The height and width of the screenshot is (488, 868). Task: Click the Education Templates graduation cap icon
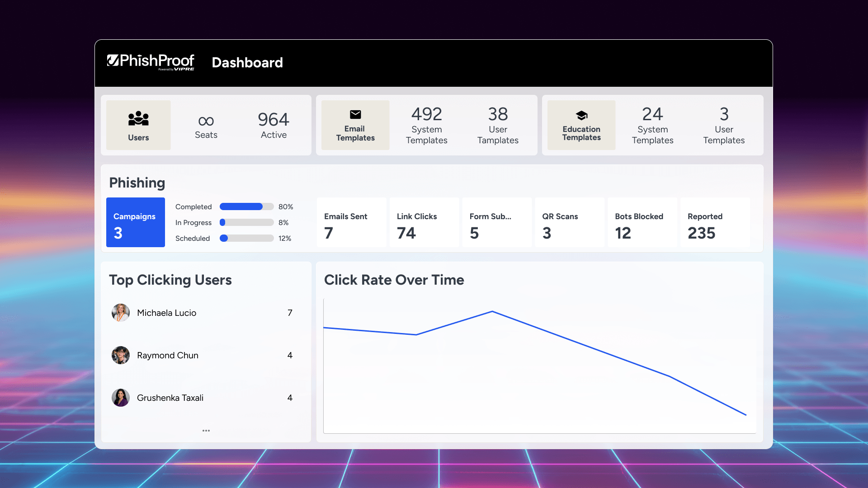[x=581, y=116]
